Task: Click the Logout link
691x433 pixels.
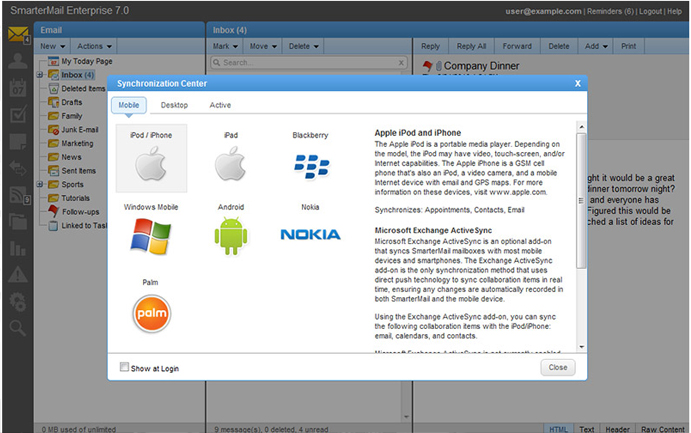Action: (650, 11)
